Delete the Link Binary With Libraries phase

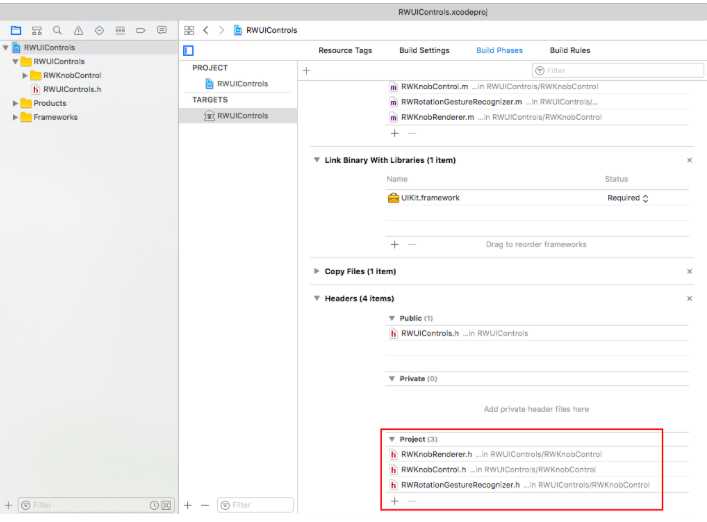689,160
